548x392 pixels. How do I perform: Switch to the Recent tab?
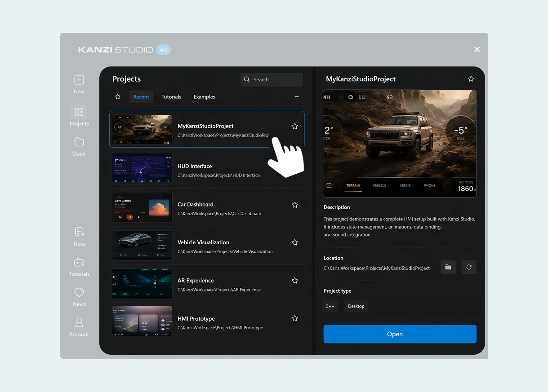141,97
